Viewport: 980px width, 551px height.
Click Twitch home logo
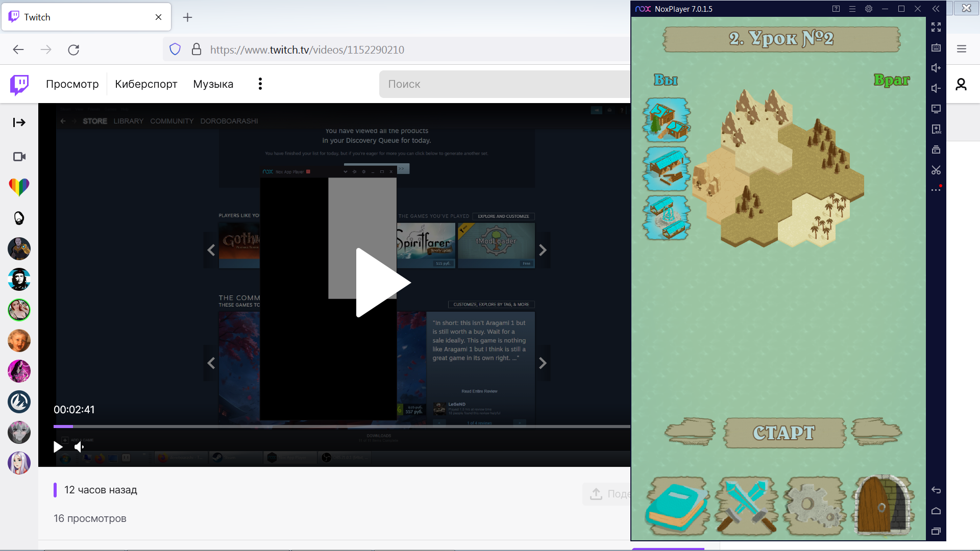point(19,84)
